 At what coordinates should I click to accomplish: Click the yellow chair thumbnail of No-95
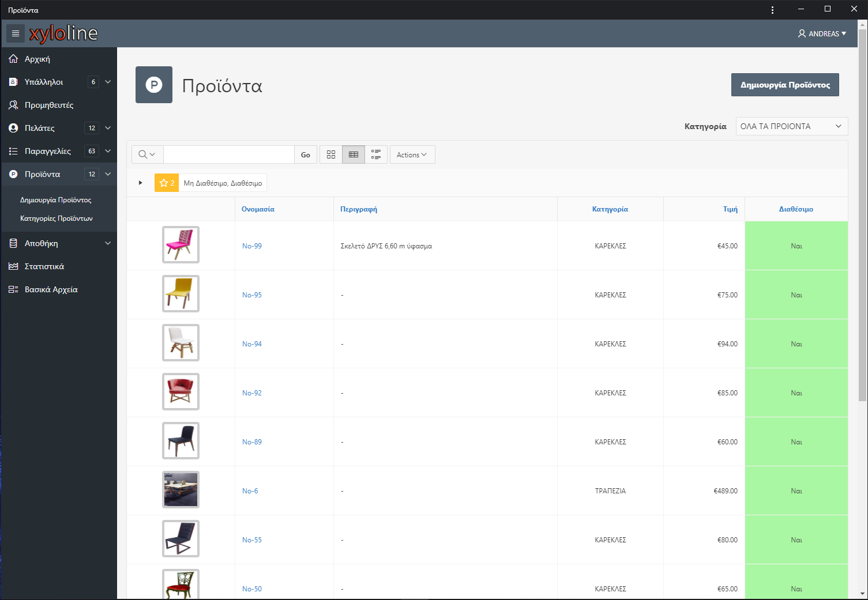click(181, 293)
